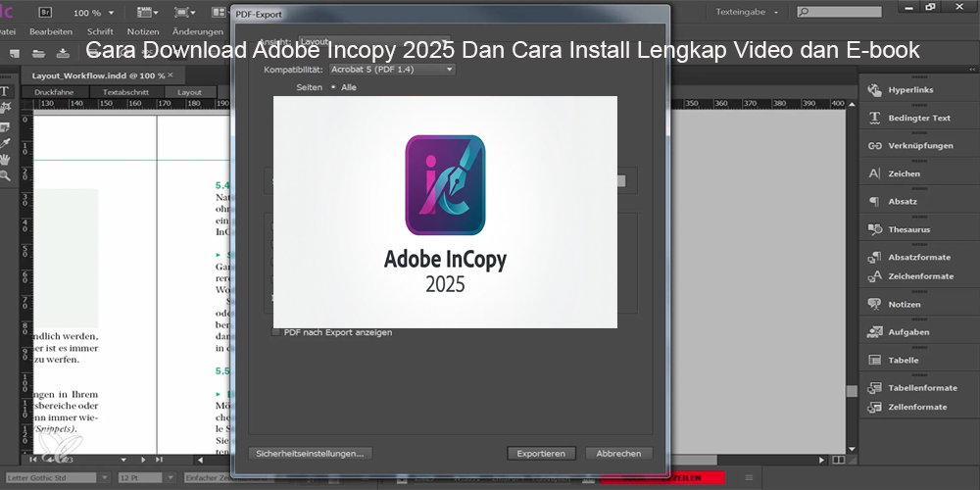Screen dimensions: 980x490
Task: Open Adobe Bridge via the Br icon
Action: pos(46,12)
